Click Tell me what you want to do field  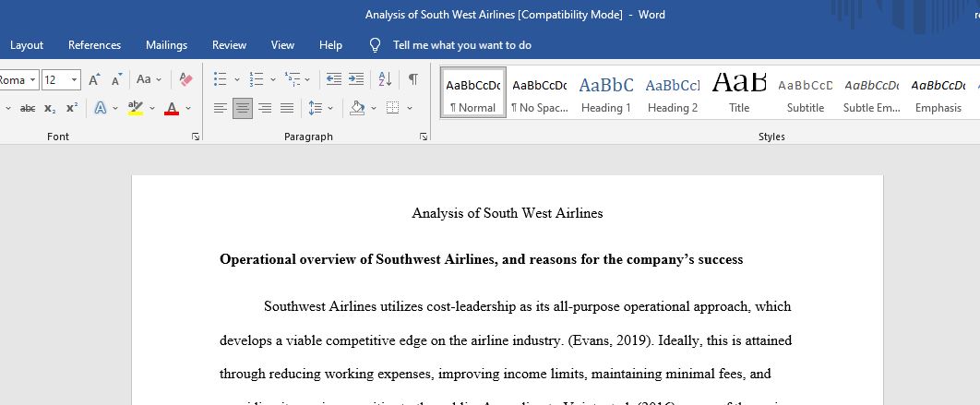(x=462, y=45)
